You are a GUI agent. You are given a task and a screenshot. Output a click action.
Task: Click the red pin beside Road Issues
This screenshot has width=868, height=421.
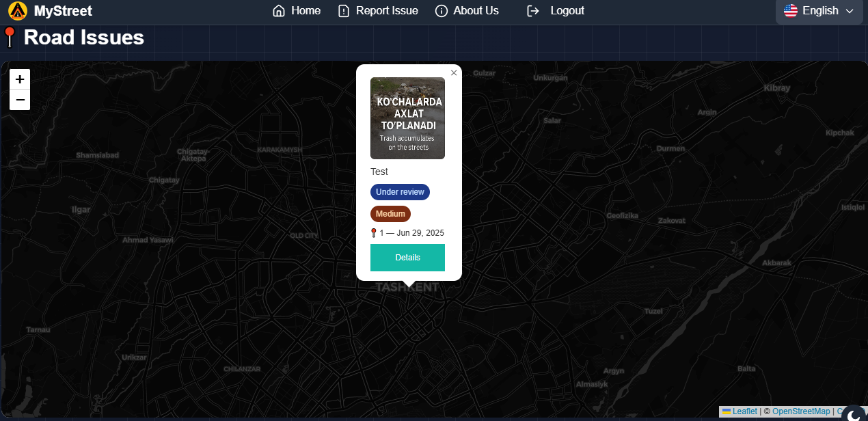point(9,37)
